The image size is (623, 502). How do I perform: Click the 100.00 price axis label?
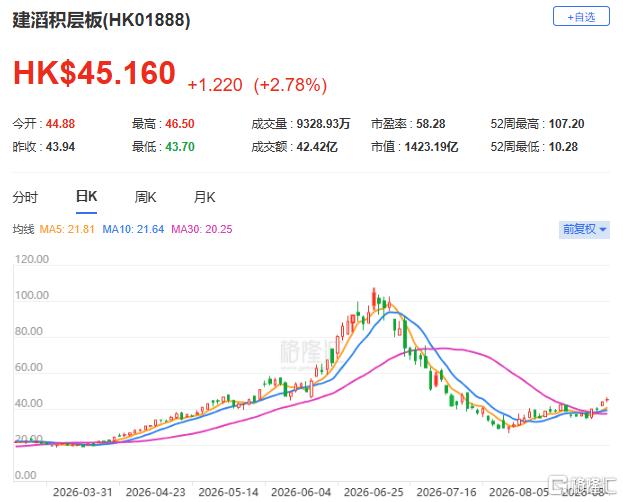click(32, 295)
